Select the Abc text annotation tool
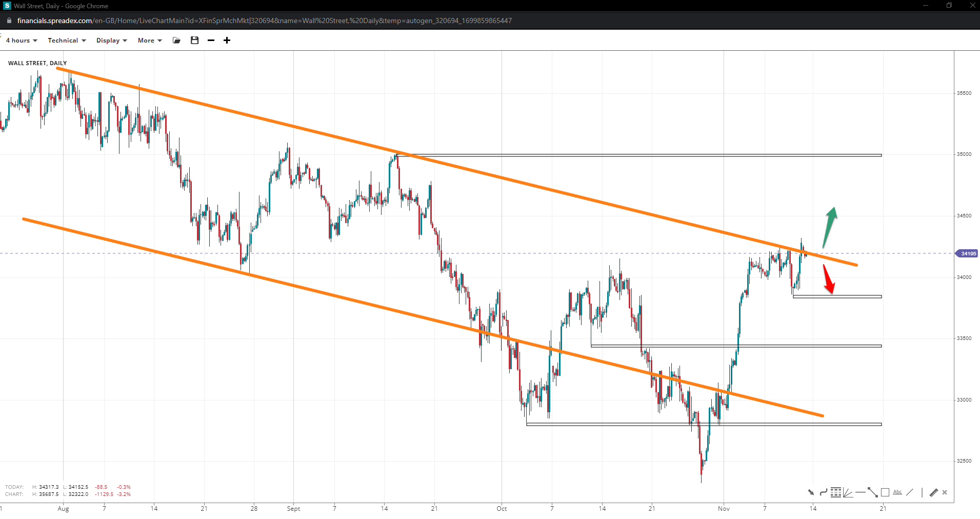Screen dimensions: 980x519 coord(897,492)
